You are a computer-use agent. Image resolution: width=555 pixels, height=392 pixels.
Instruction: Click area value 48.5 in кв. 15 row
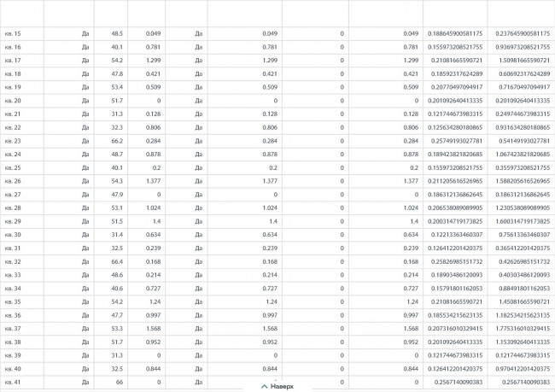[117, 33]
